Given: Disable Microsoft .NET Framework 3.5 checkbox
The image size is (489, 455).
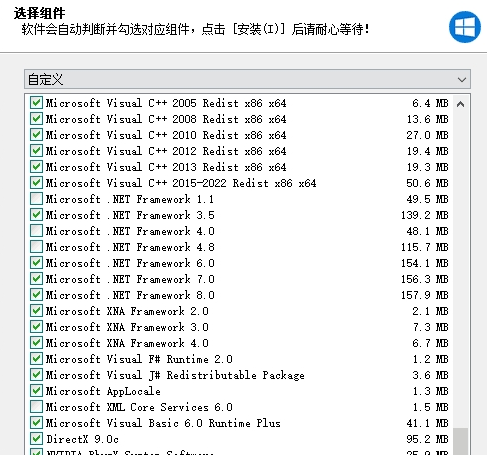Looking at the screenshot, I should pos(36,215).
